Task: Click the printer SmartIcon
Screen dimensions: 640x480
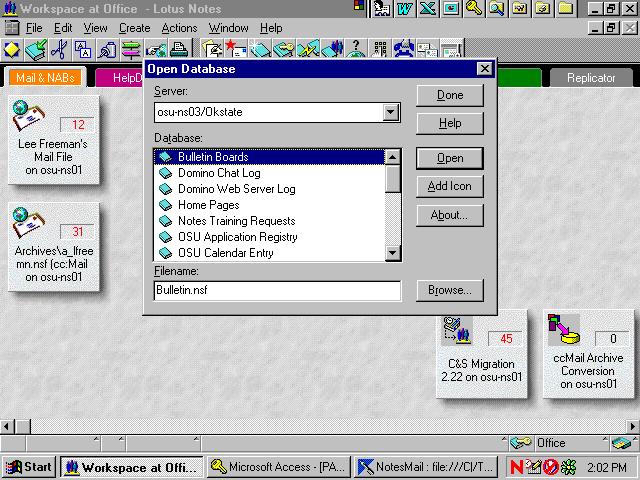Action: [179, 50]
